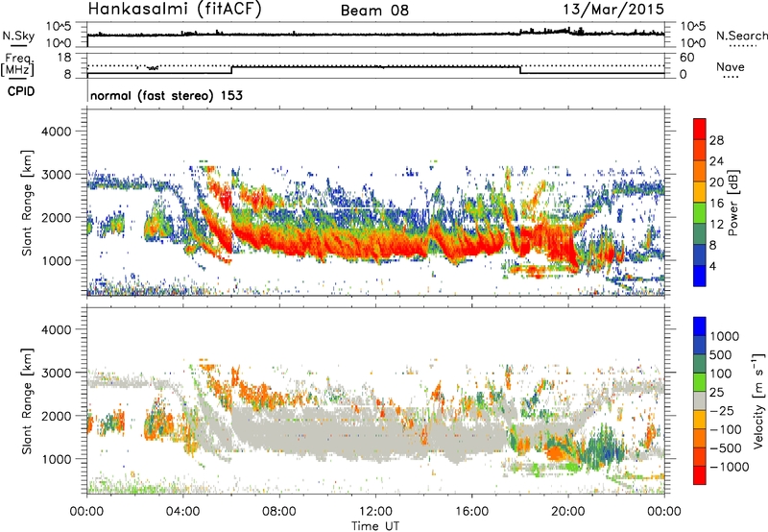Select the CPID row label
Screen dimensions: 768x532
pos(21,91)
